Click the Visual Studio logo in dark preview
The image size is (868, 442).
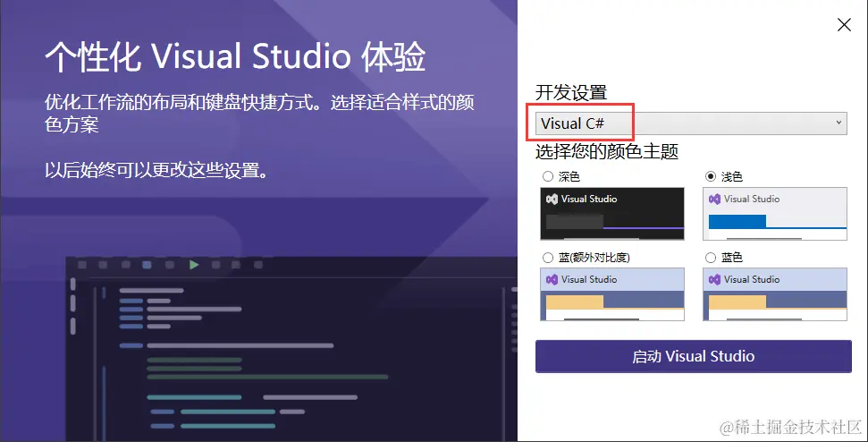coord(552,200)
